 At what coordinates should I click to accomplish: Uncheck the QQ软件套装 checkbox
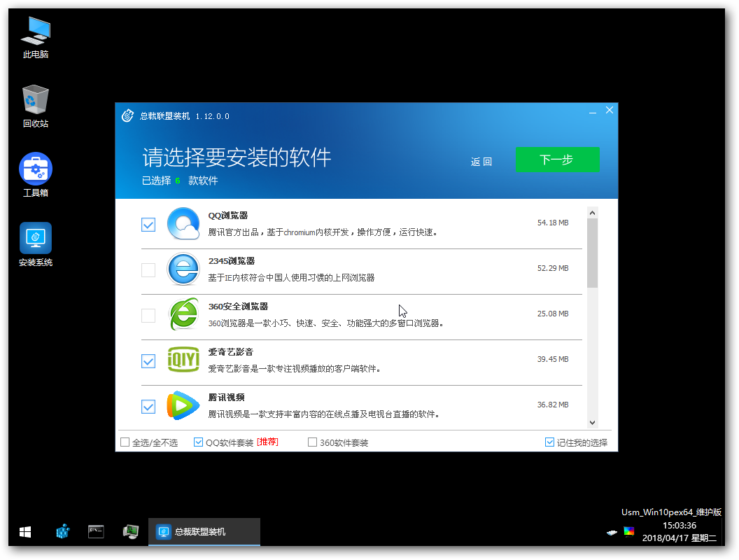click(x=199, y=442)
